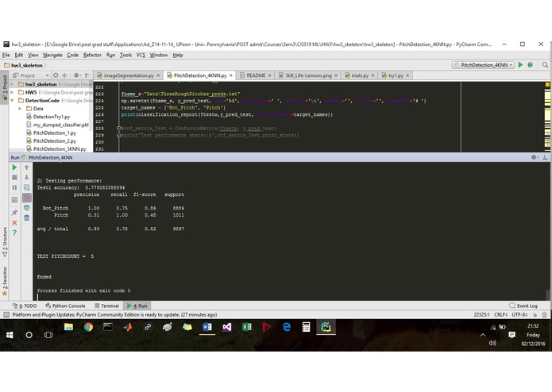Change the CRLF line separator setting
This screenshot has width=552, height=392.
pos(500,315)
